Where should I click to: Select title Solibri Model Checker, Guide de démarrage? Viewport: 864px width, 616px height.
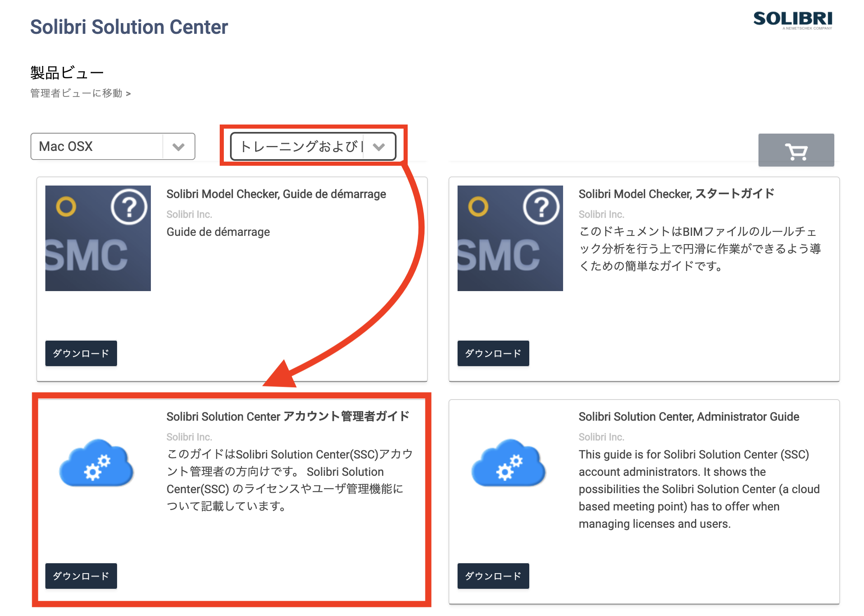click(276, 194)
